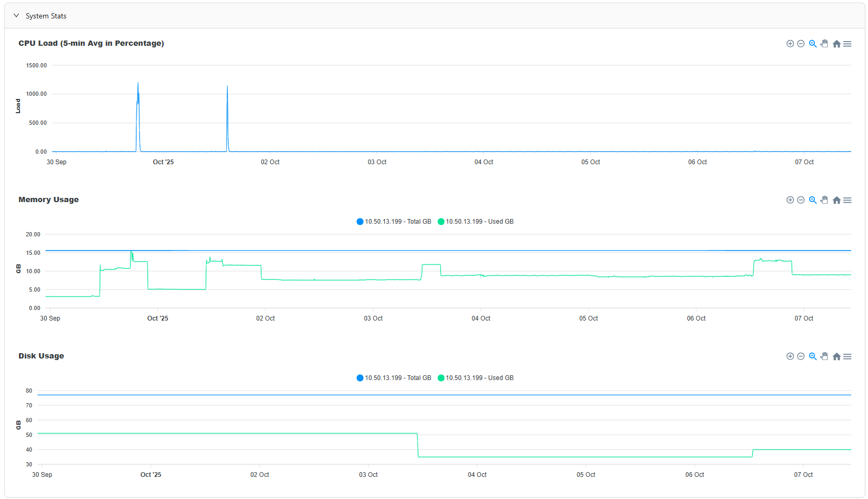The image size is (868, 499).
Task: Reset the CPU Load chart zoom with the home icon
Action: tap(836, 44)
